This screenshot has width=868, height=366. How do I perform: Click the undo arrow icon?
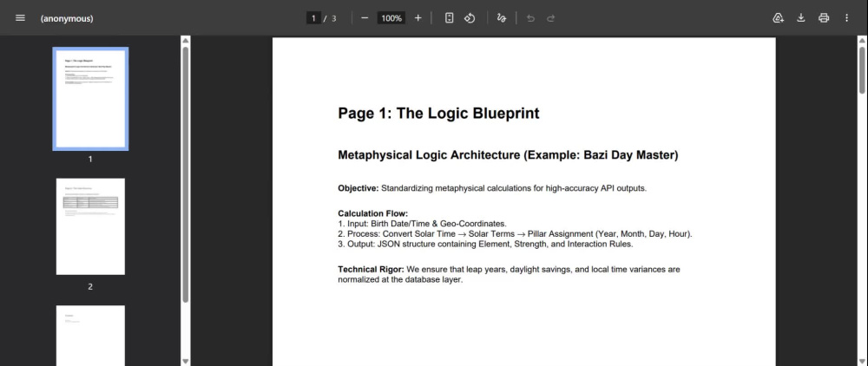coord(530,18)
